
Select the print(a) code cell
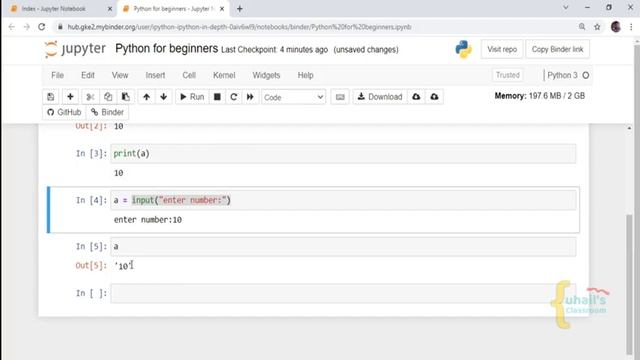(343, 153)
